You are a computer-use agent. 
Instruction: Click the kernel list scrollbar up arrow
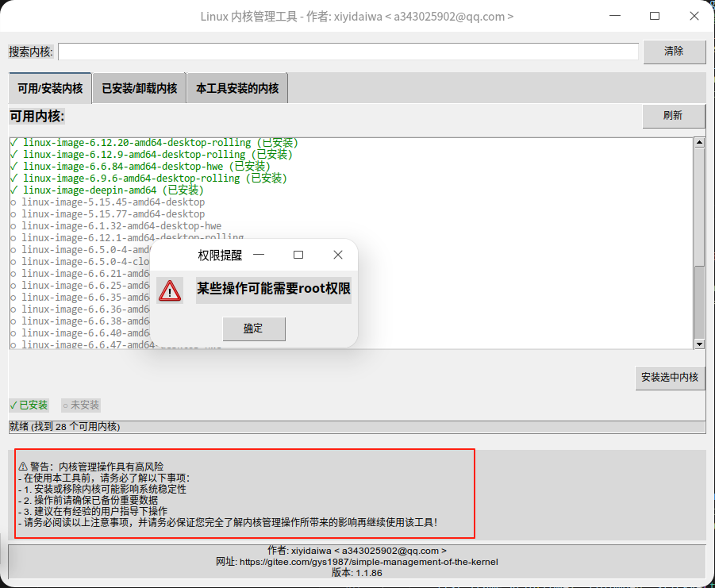[699, 143]
